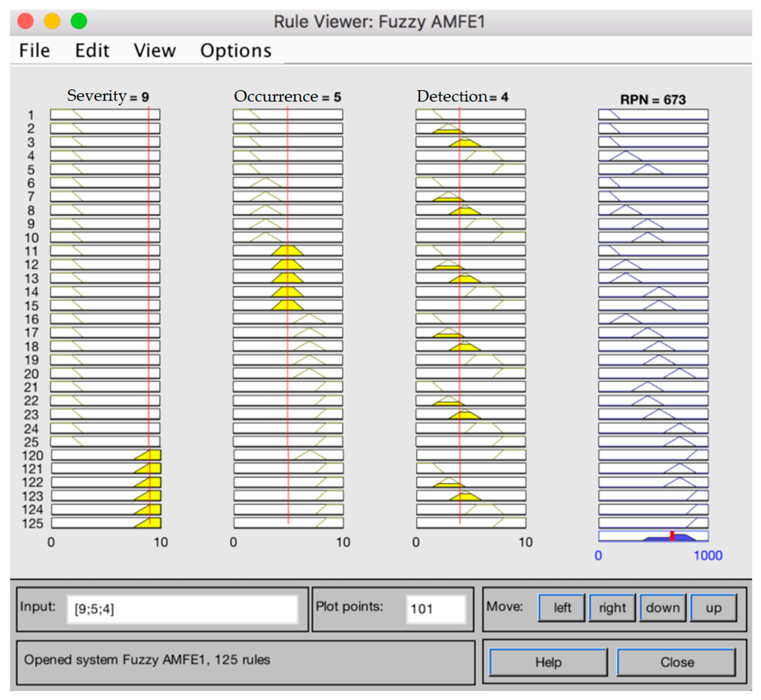Open Help for the Rule Viewer

click(x=548, y=662)
